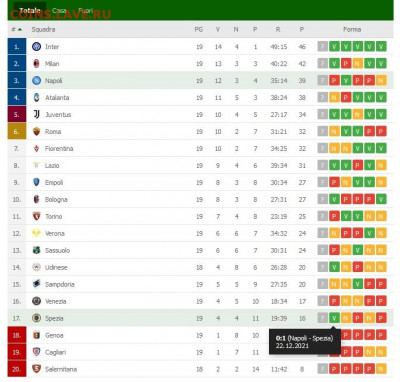Image resolution: width=400 pixels, height=382 pixels.
Task: Sort standings by PG column header
Action: 199,29
